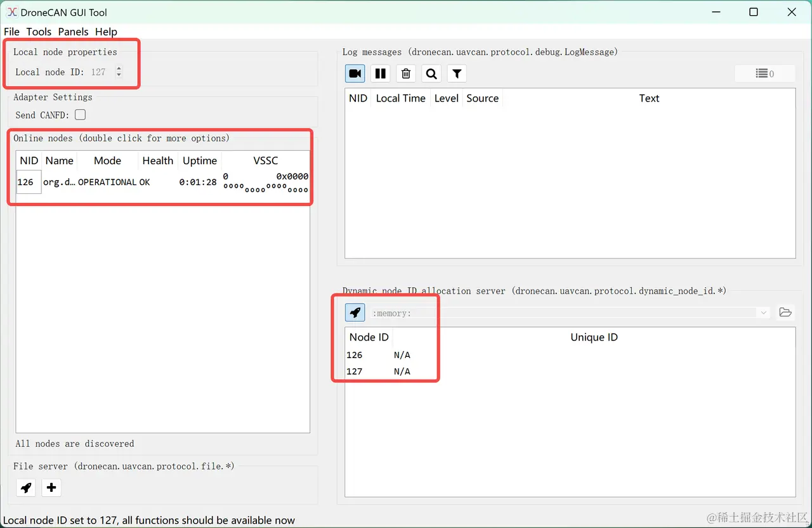Click OPERATIONAL mode cell
Image resolution: width=812 pixels, height=528 pixels.
pos(107,182)
